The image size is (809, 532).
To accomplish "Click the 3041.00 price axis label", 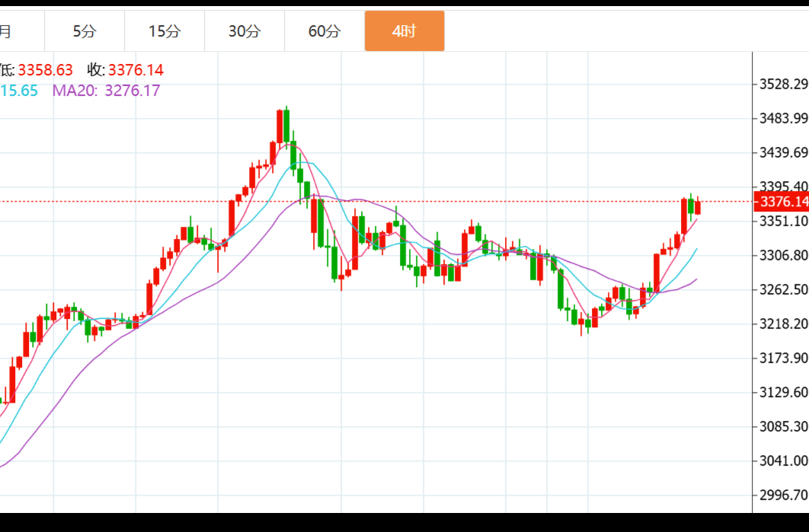I will [783, 460].
